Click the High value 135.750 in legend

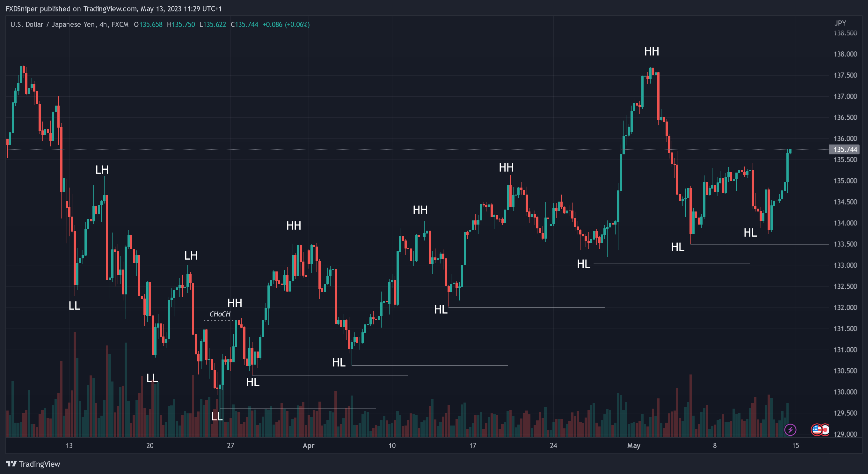click(x=183, y=25)
